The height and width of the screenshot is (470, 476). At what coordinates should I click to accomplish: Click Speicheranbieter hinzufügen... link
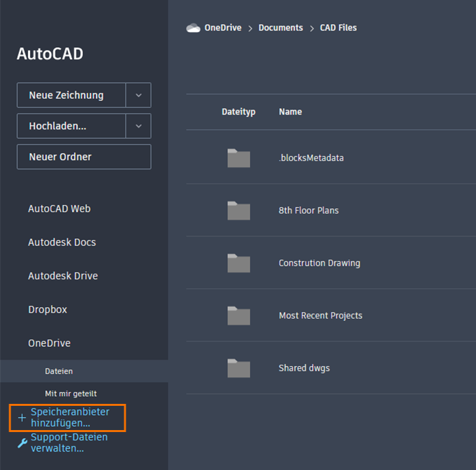point(70,418)
